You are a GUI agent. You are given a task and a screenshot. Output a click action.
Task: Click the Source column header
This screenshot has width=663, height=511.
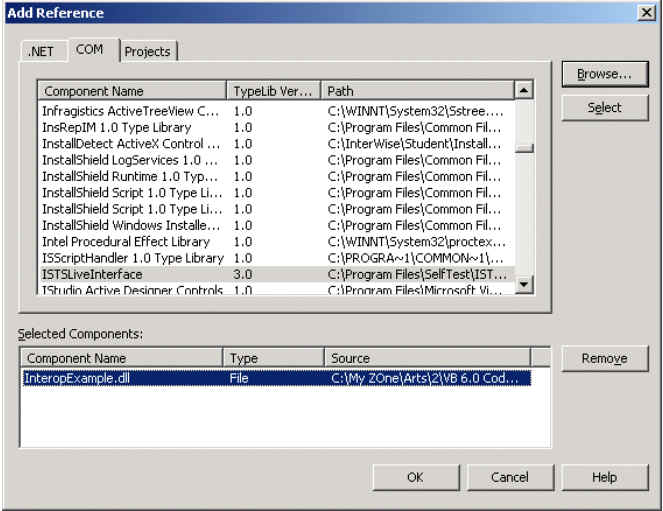427,358
